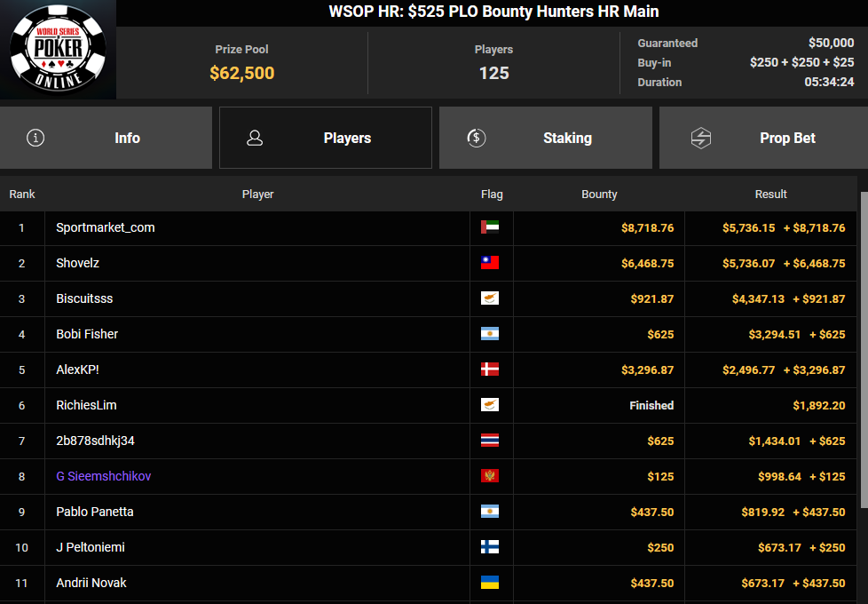Click the flag icon for G Sieemshchikov
The width and height of the screenshot is (868, 604).
coord(490,475)
